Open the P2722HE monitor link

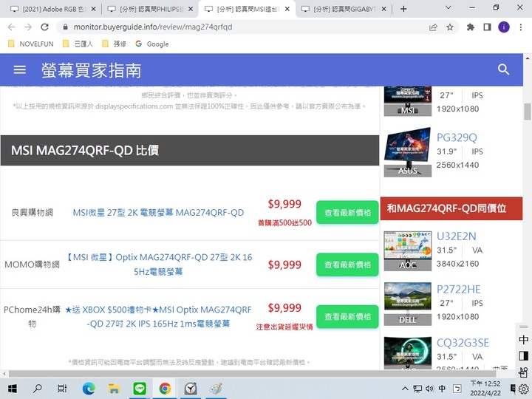pyautogui.click(x=458, y=290)
